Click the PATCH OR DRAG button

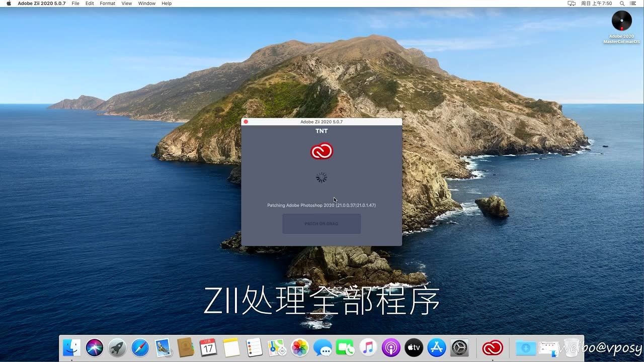click(x=321, y=223)
